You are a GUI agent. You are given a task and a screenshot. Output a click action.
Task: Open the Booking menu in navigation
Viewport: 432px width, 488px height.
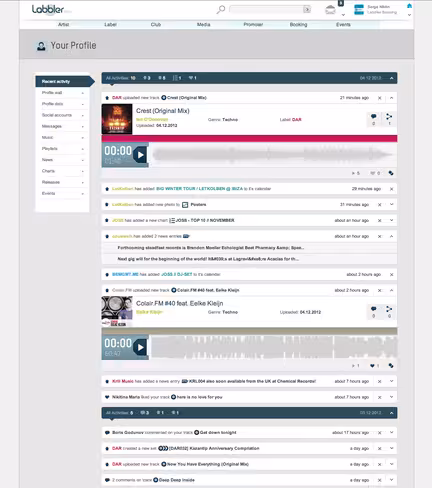click(298, 24)
